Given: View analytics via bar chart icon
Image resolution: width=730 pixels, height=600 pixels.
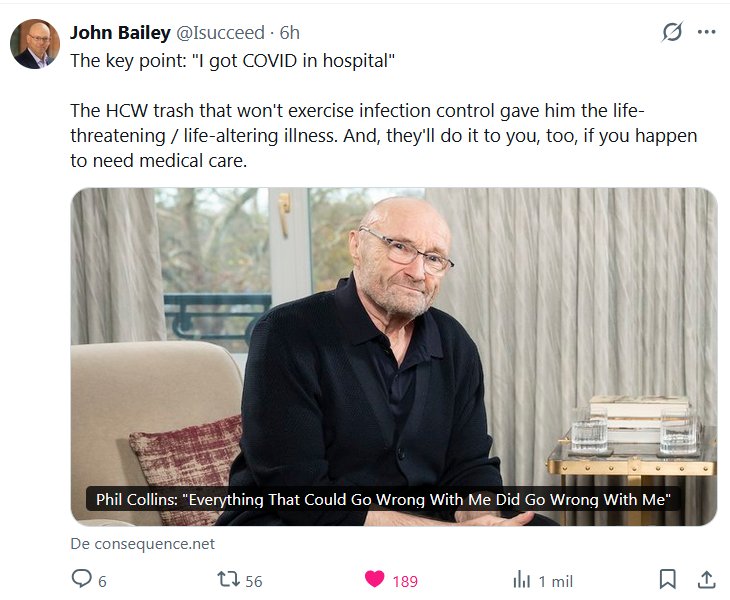Looking at the screenshot, I should pyautogui.click(x=521, y=580).
